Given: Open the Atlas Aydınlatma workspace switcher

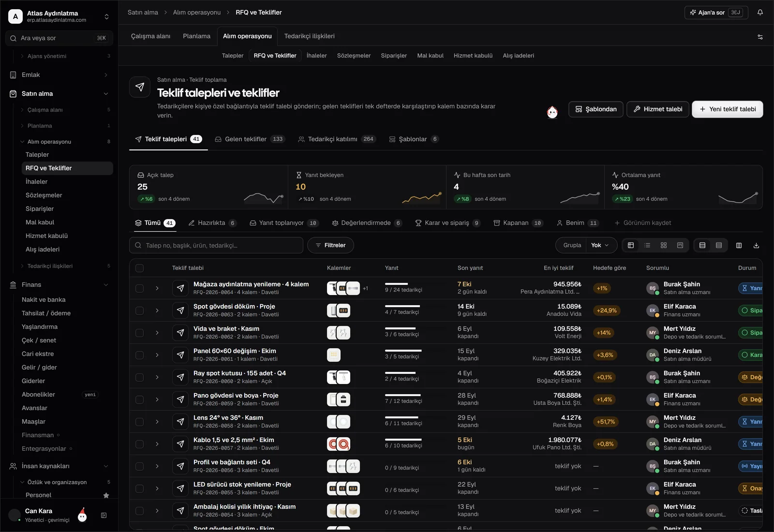Looking at the screenshot, I should pyautogui.click(x=60, y=16).
